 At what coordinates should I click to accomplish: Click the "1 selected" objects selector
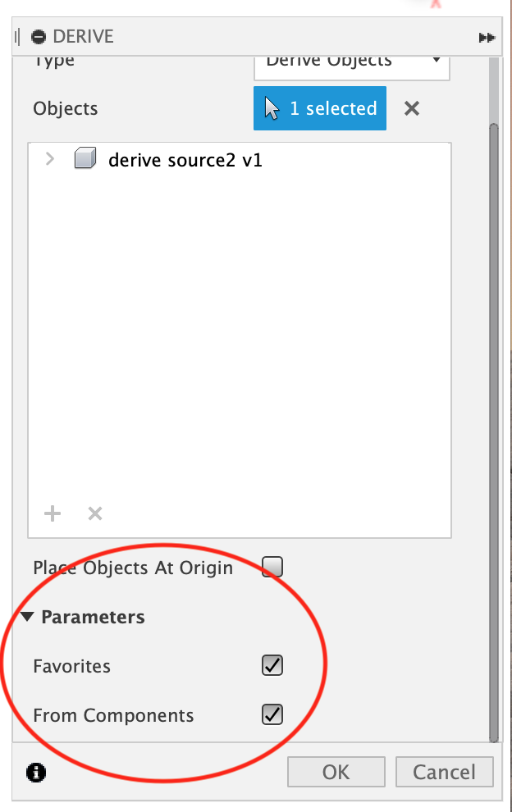click(x=320, y=108)
